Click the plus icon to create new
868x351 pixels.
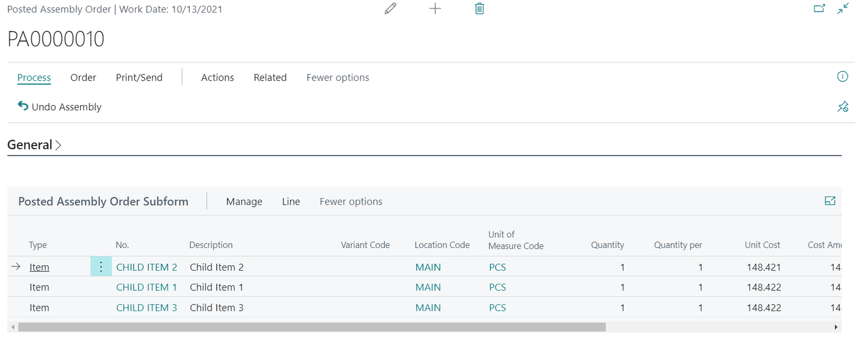[x=435, y=9]
